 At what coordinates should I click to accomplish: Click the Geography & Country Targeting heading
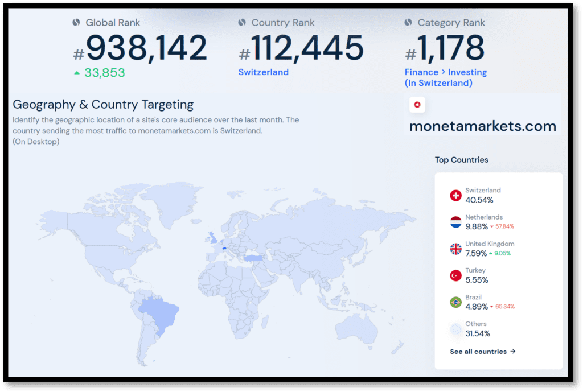[x=103, y=105]
